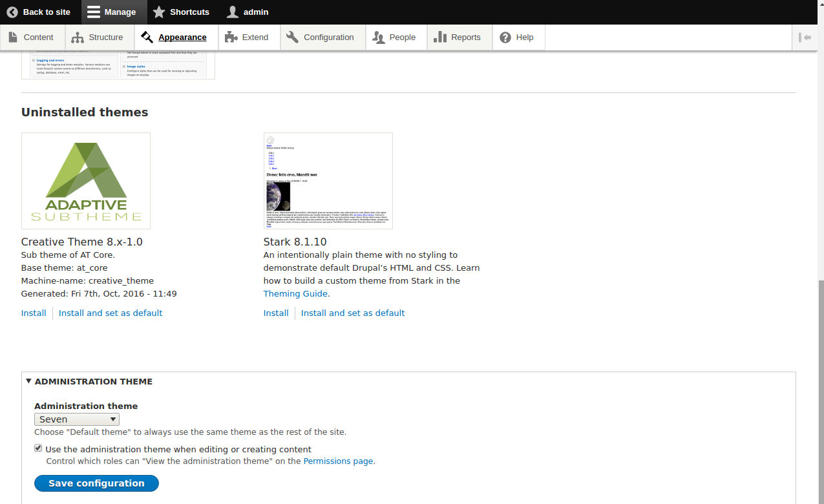The image size is (824, 504).
Task: Click the admin user silhouette icon
Action: [x=233, y=12]
